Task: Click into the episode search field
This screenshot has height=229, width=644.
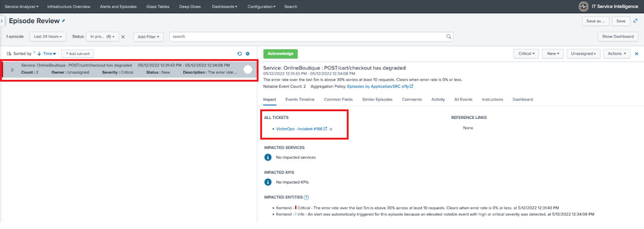Action: (x=312, y=37)
